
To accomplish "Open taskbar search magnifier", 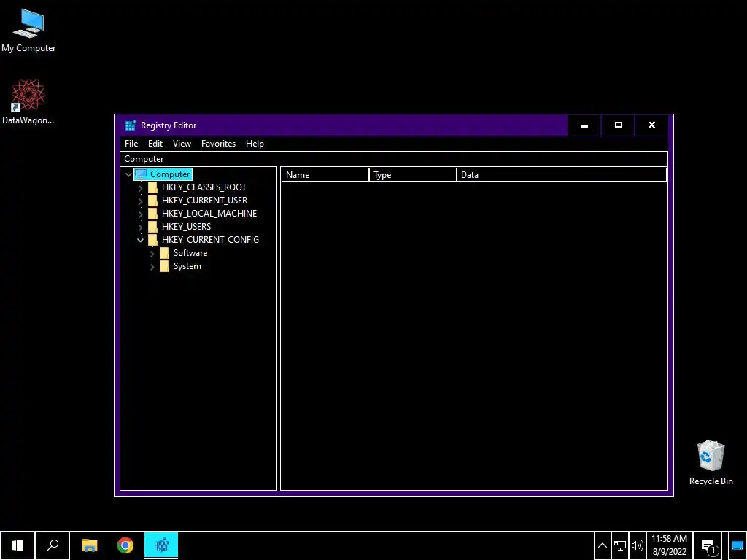I will (x=53, y=545).
